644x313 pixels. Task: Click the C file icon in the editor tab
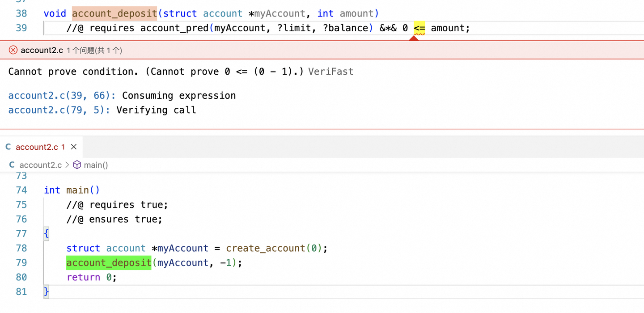click(8, 147)
